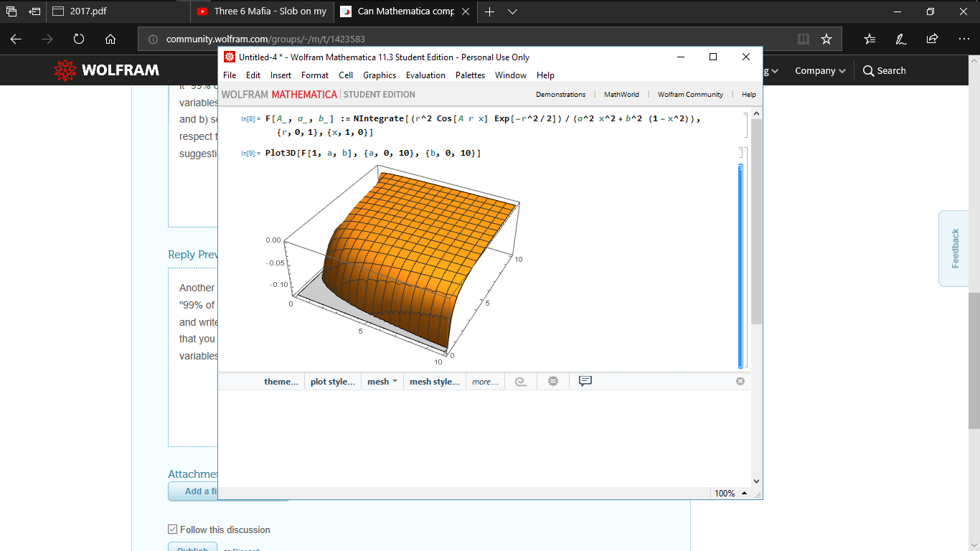Open Mathematica Format menu
This screenshot has height=551, width=980.
click(x=315, y=75)
